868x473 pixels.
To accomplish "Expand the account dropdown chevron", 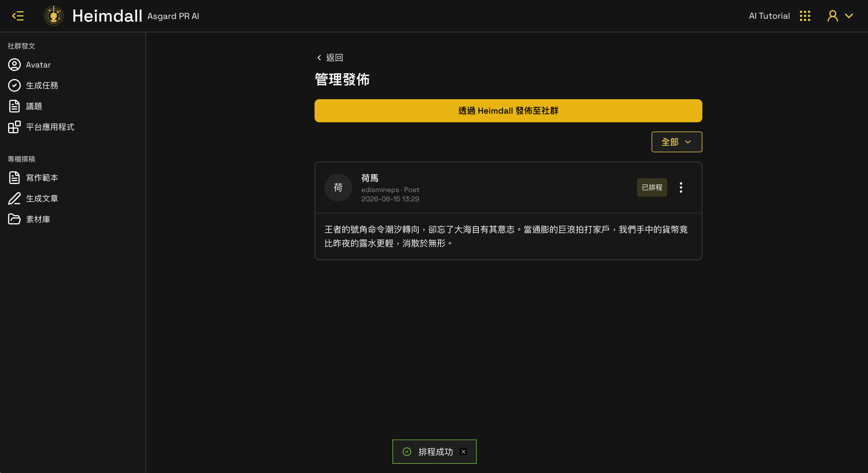I will [849, 16].
